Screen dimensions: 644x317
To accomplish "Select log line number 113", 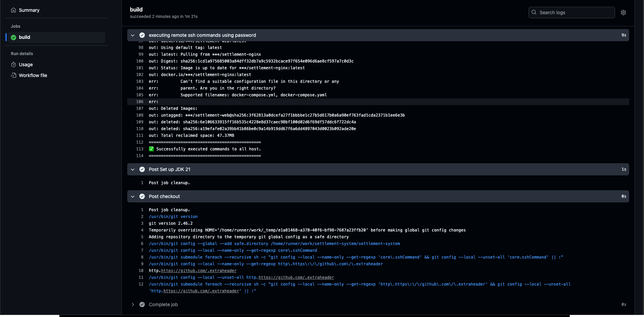I will point(140,149).
